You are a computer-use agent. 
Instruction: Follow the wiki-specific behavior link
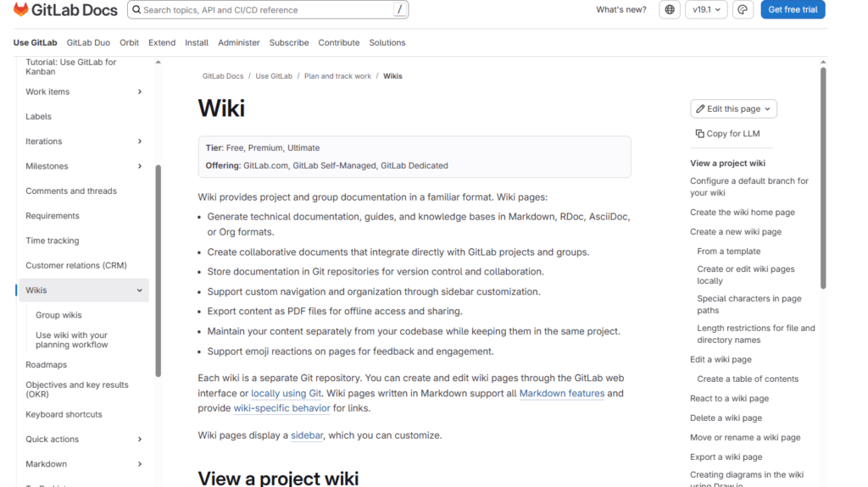(x=281, y=408)
